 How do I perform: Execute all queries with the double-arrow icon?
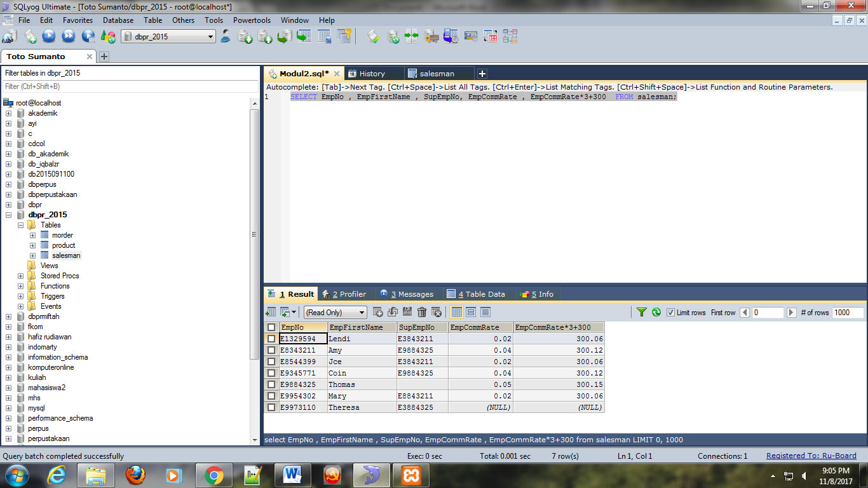[69, 36]
